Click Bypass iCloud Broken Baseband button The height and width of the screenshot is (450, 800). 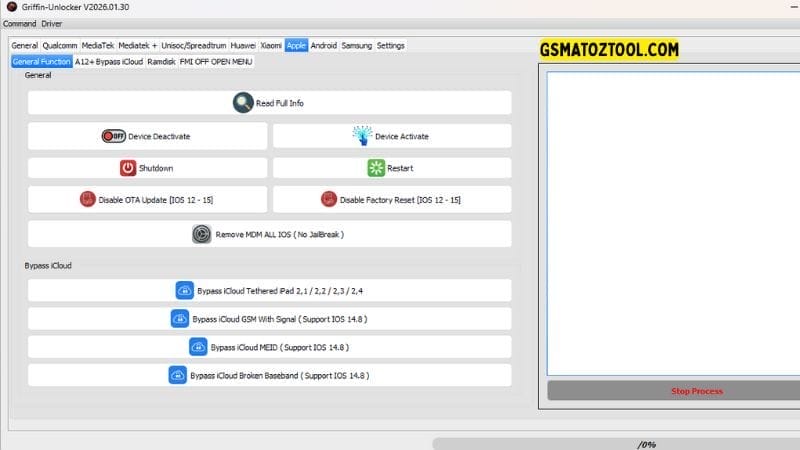tap(269, 376)
